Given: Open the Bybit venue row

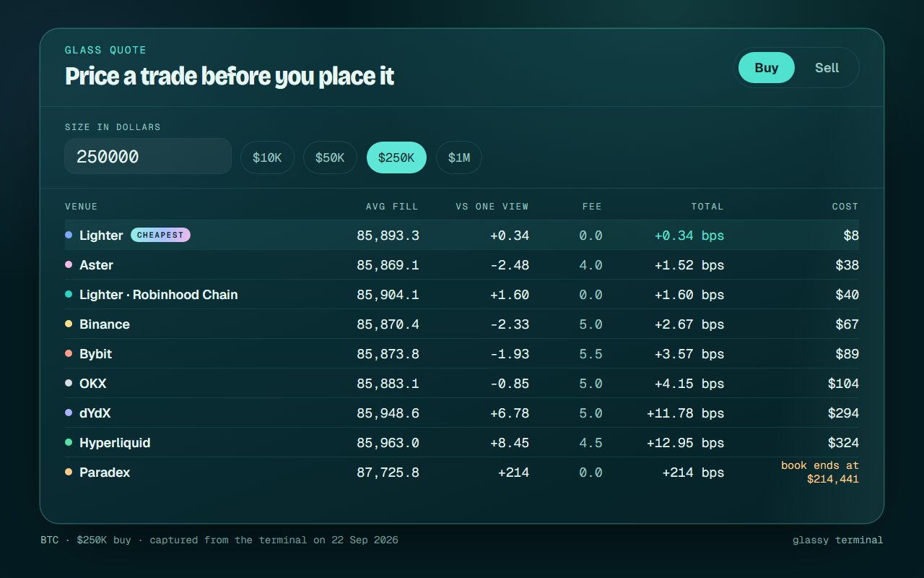Looking at the screenshot, I should pos(462,354).
